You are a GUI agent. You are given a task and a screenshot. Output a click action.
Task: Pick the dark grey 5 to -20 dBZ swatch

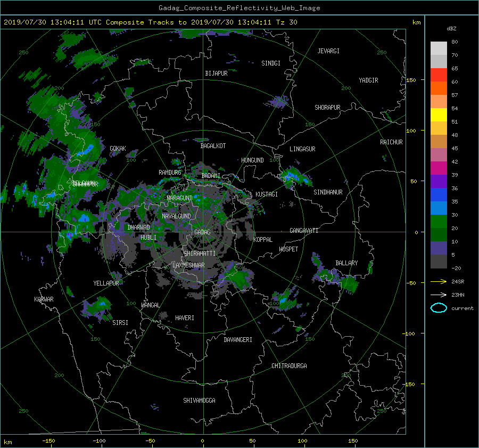click(x=439, y=262)
